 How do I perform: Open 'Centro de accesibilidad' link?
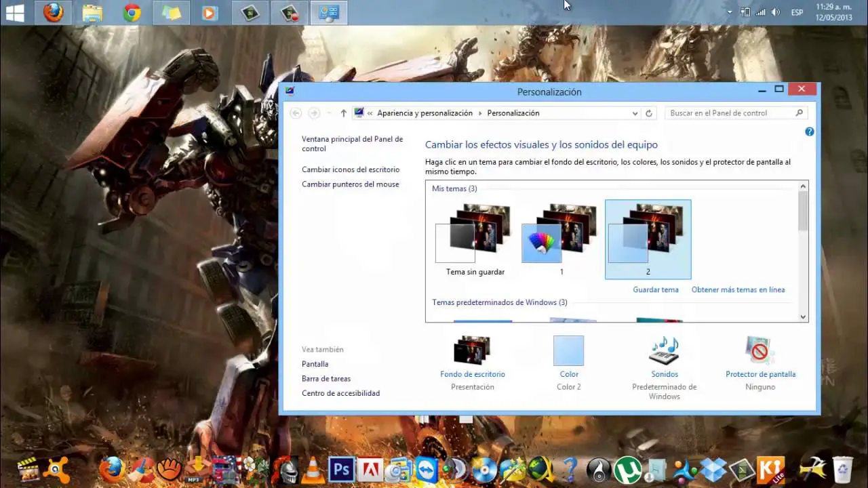340,393
